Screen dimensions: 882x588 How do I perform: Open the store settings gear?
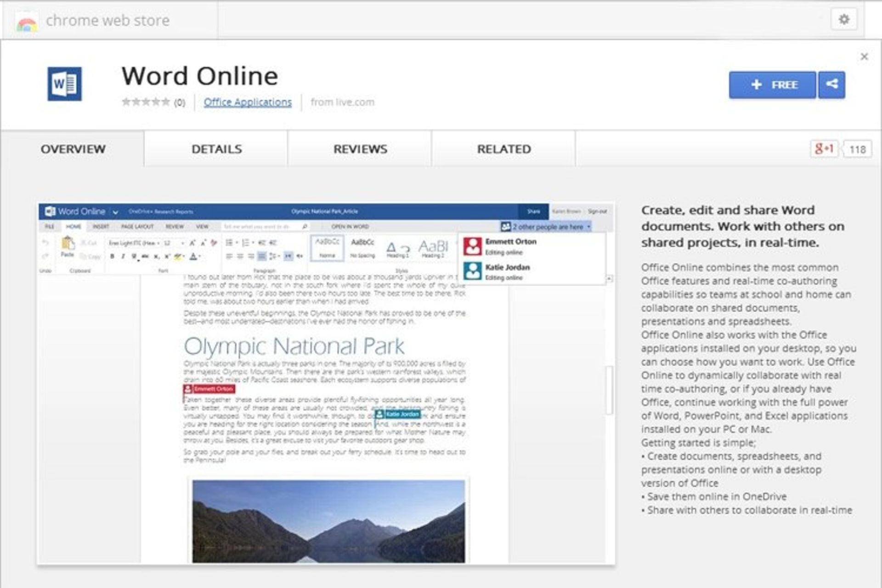[844, 20]
